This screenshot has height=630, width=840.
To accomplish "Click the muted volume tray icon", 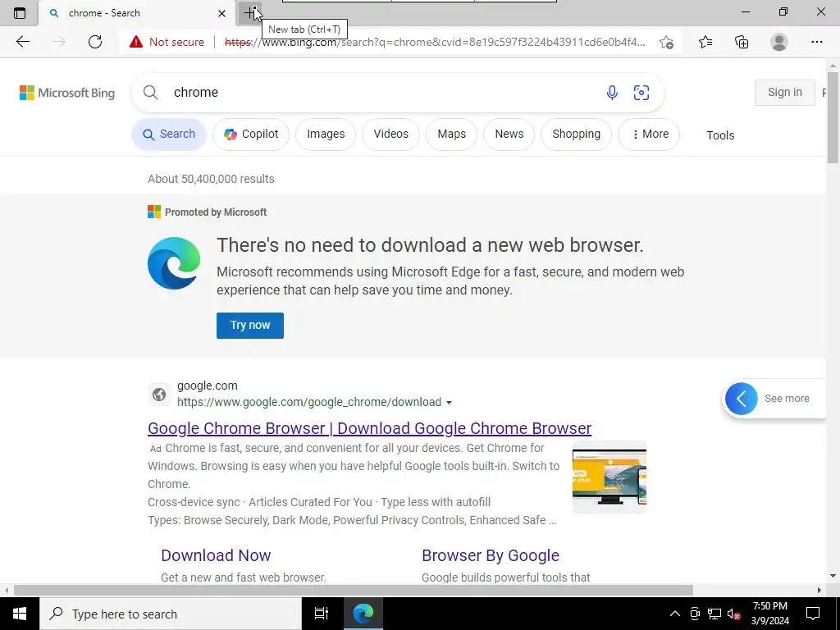I will coord(734,614).
